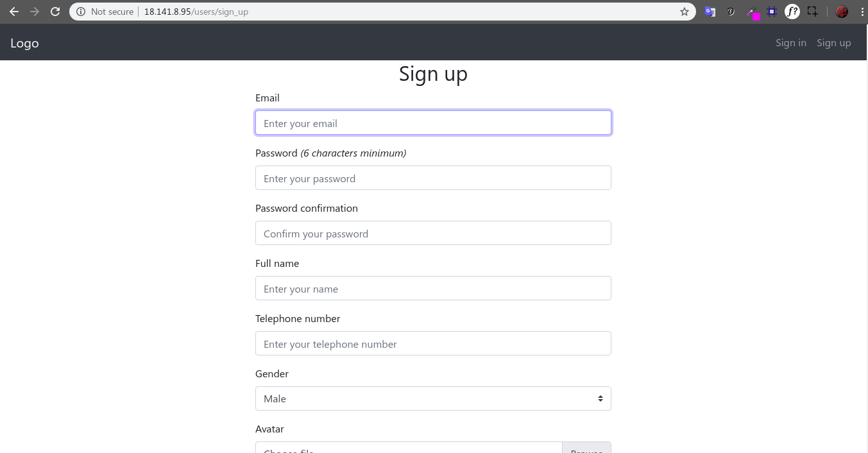Open the red browser profile avatar
This screenshot has height=453, width=868.
click(842, 12)
